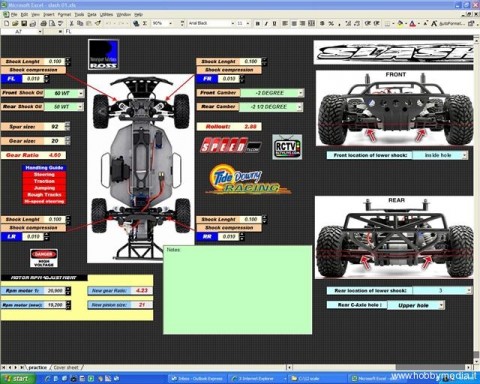Screen dimensions: 480x384
Task: Open the File menu
Action: [x=14, y=15]
